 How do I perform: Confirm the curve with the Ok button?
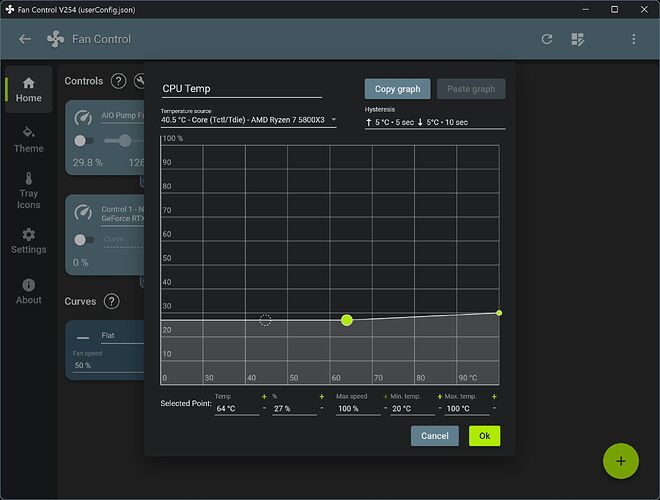pyautogui.click(x=484, y=436)
